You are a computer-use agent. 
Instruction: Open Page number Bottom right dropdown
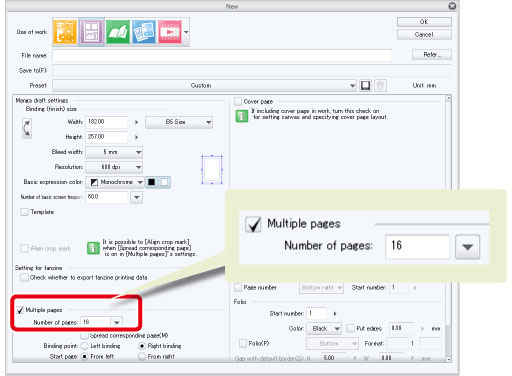321,288
